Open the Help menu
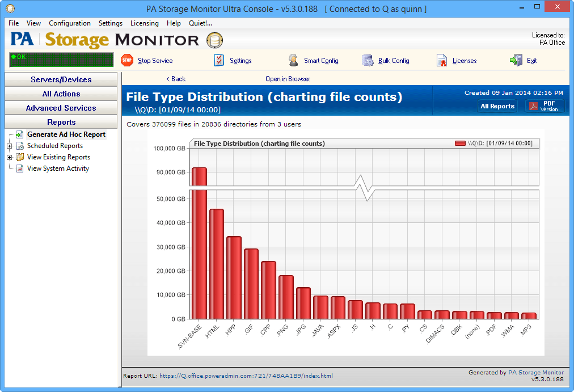 174,23
